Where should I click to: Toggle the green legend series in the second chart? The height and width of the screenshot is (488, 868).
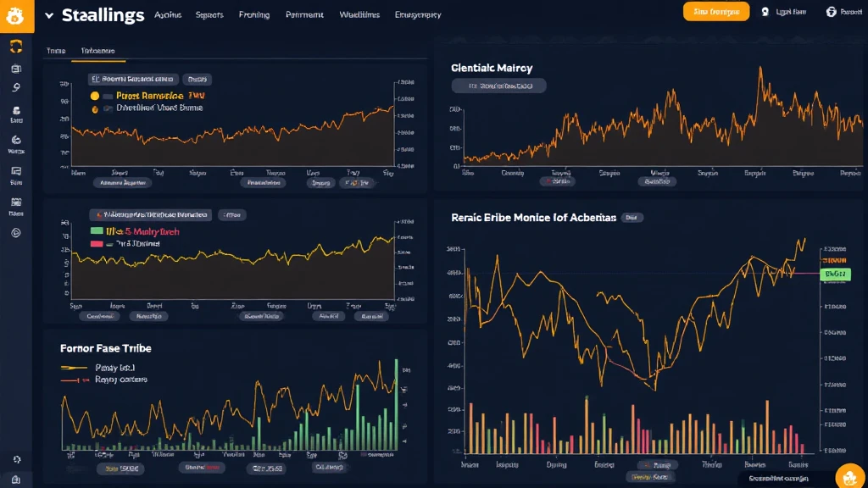pos(97,230)
